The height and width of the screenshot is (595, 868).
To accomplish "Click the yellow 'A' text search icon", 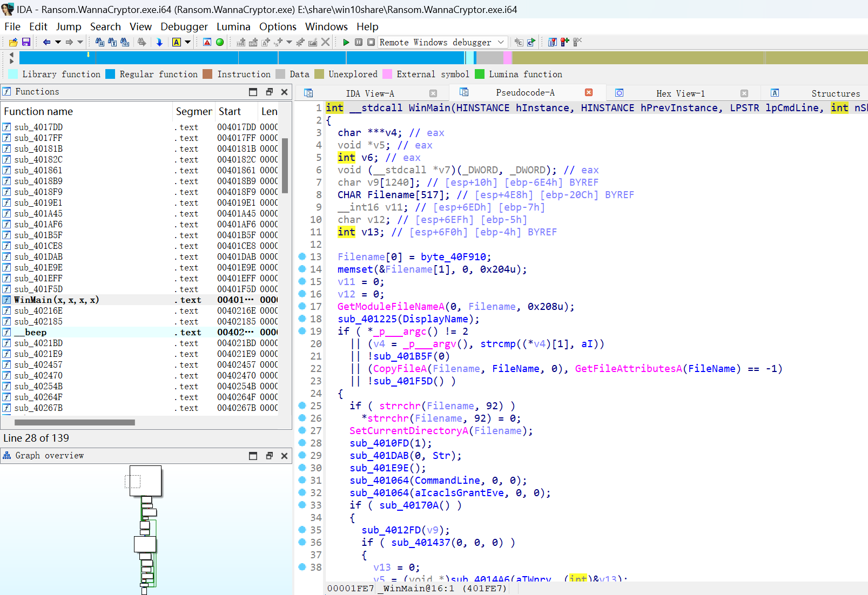I will pos(177,42).
